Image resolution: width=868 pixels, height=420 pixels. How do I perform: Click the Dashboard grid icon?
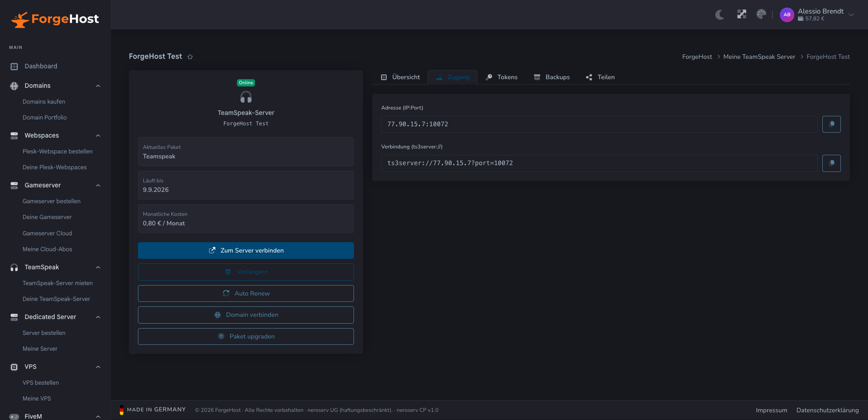coord(14,67)
